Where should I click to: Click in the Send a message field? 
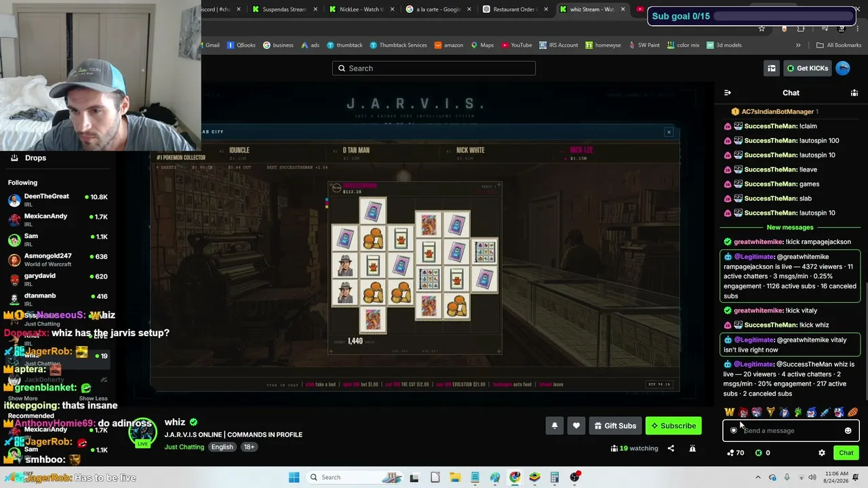791,430
